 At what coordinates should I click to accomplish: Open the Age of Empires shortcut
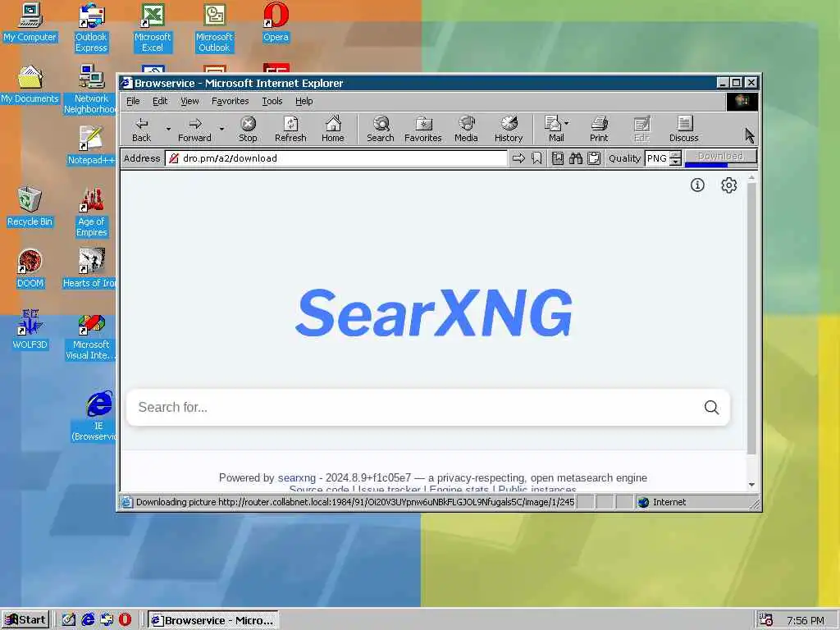(91, 212)
